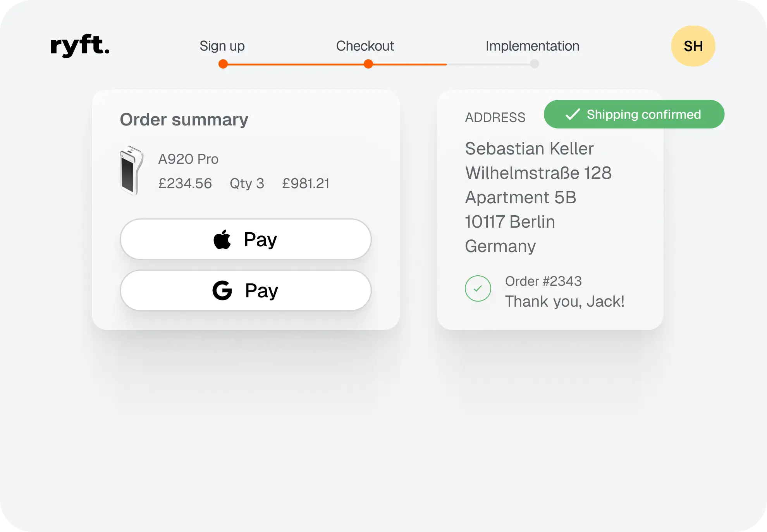Image resolution: width=767 pixels, height=532 pixels.
Task: Click the Order #2343 text
Action: pos(543,281)
